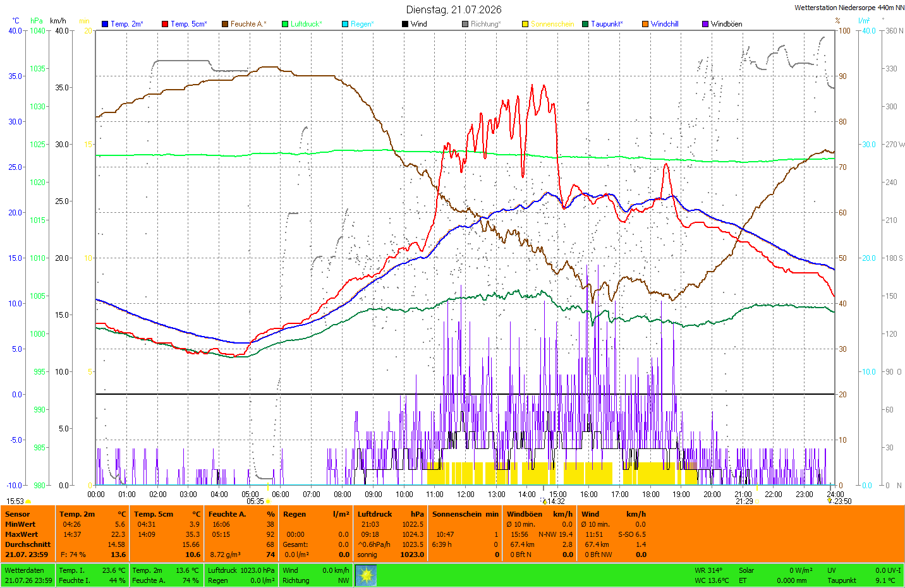
Task: Click the sunny weather condition icon
Action: pyautogui.click(x=366, y=575)
